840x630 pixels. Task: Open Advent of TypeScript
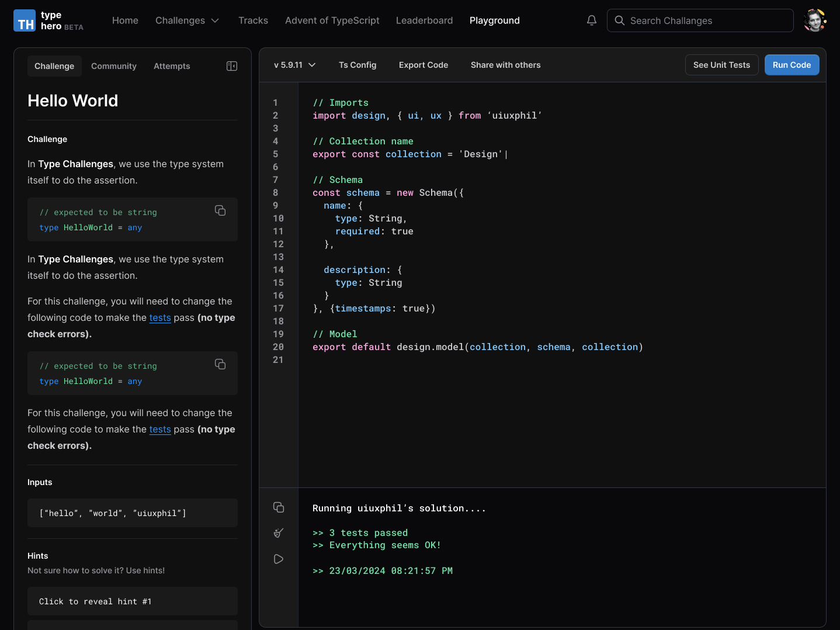point(332,20)
